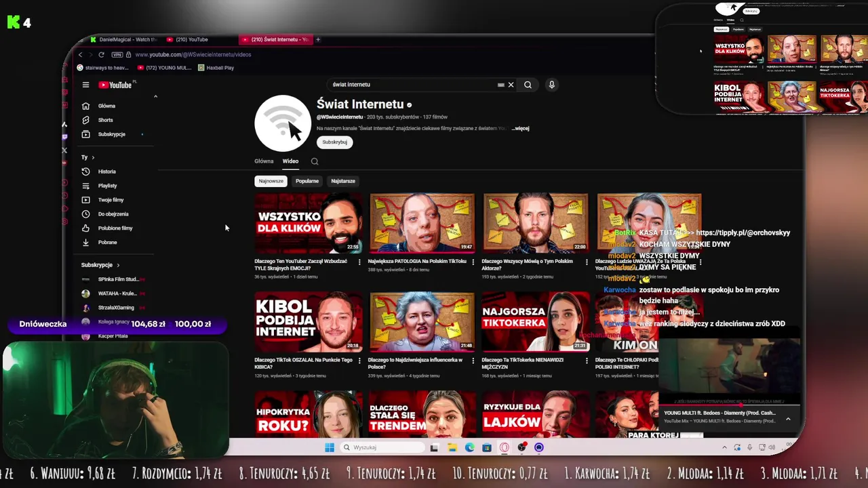This screenshot has width=868, height=488.
Task: Expand the Subskrypcje section header
Action: tap(100, 265)
